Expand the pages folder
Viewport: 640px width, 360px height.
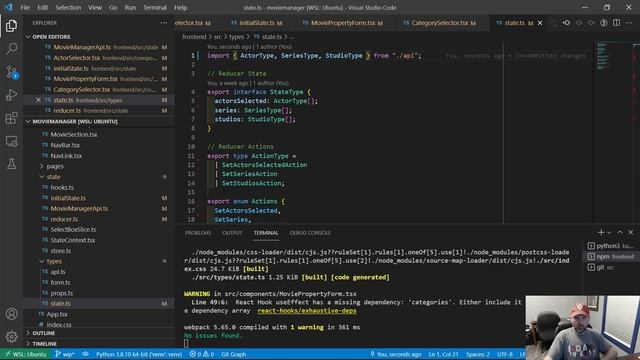pyautogui.click(x=55, y=166)
